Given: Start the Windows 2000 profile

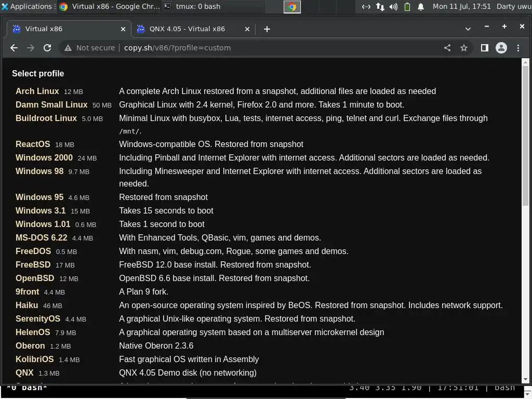Looking at the screenshot, I should tap(44, 158).
